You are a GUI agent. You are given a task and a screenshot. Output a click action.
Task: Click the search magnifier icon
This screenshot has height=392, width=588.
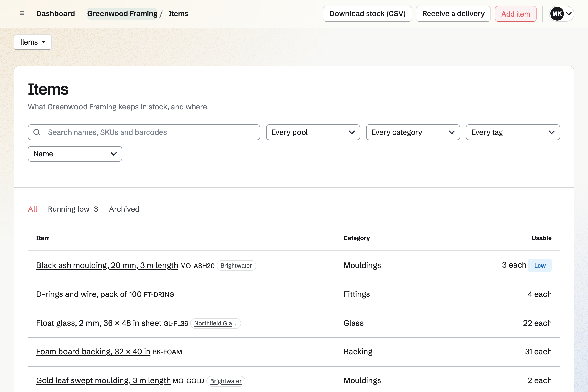(x=37, y=132)
